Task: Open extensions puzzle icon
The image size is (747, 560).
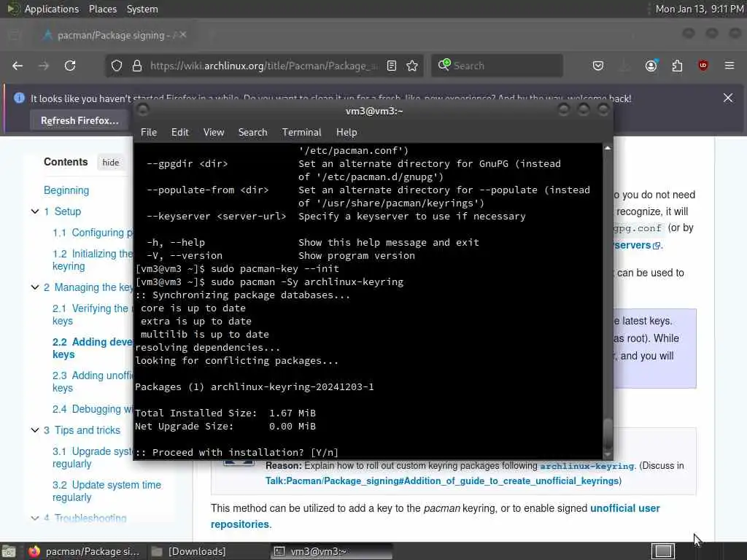Action: 678,66
